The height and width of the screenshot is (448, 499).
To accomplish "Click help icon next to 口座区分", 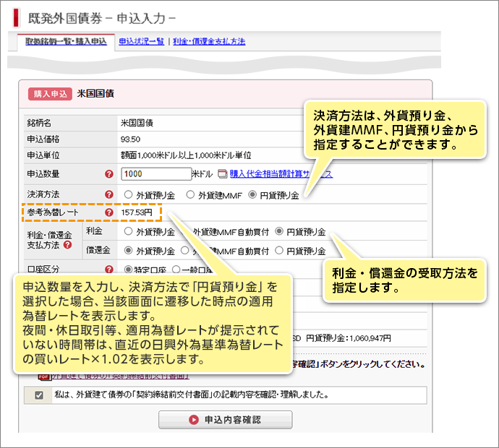I will [109, 270].
